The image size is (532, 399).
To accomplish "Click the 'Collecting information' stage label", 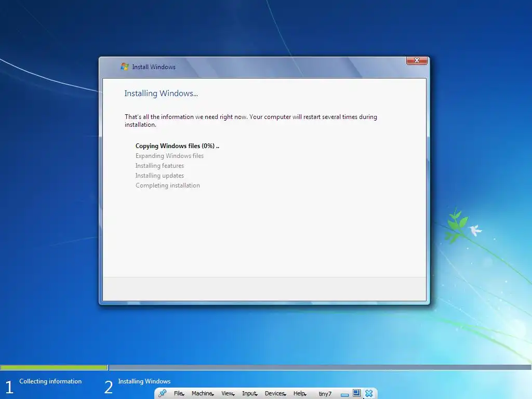I will [50, 381].
